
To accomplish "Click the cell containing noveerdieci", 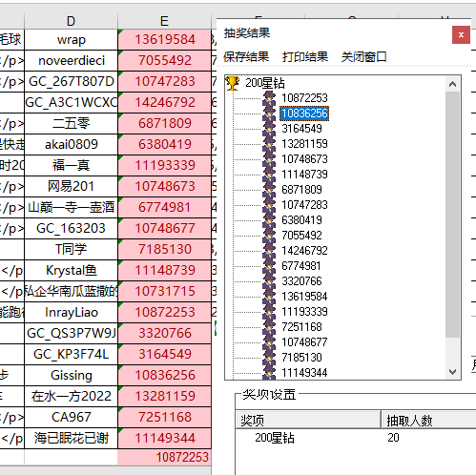I will coord(71,60).
